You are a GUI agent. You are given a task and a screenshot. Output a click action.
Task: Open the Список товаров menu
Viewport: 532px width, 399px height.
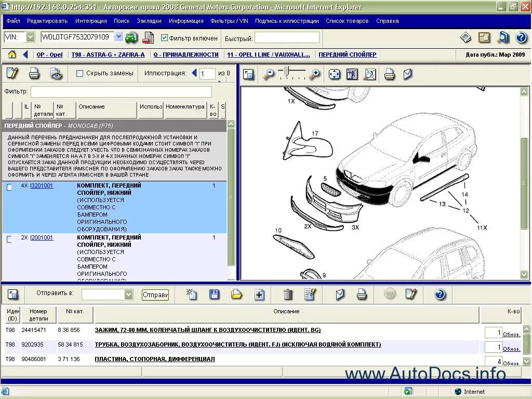[347, 21]
